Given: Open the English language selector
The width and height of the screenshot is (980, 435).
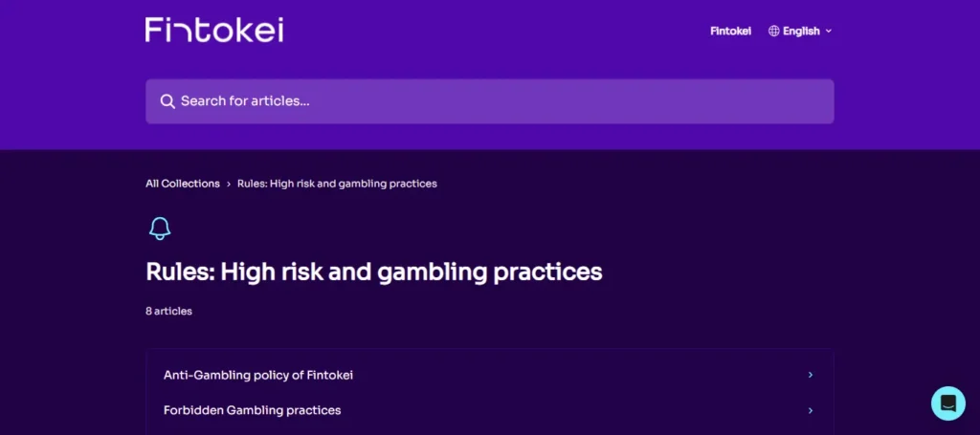Looking at the screenshot, I should 800,32.
